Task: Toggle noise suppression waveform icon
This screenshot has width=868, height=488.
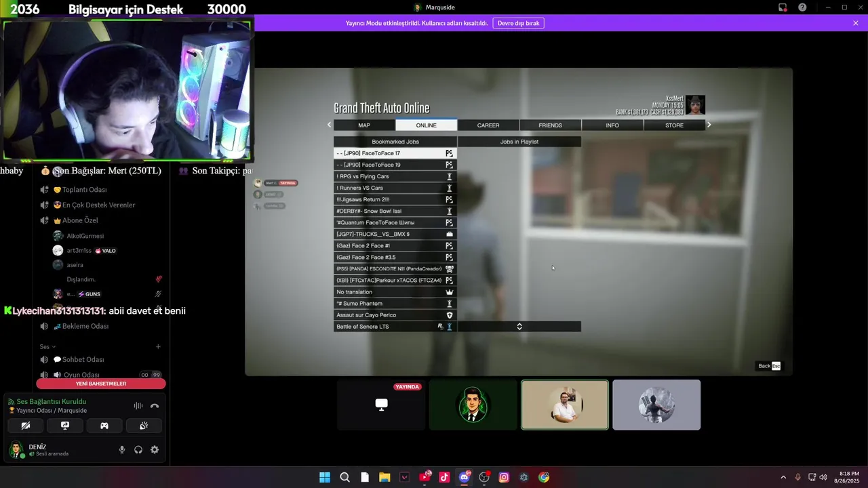Action: point(138,406)
